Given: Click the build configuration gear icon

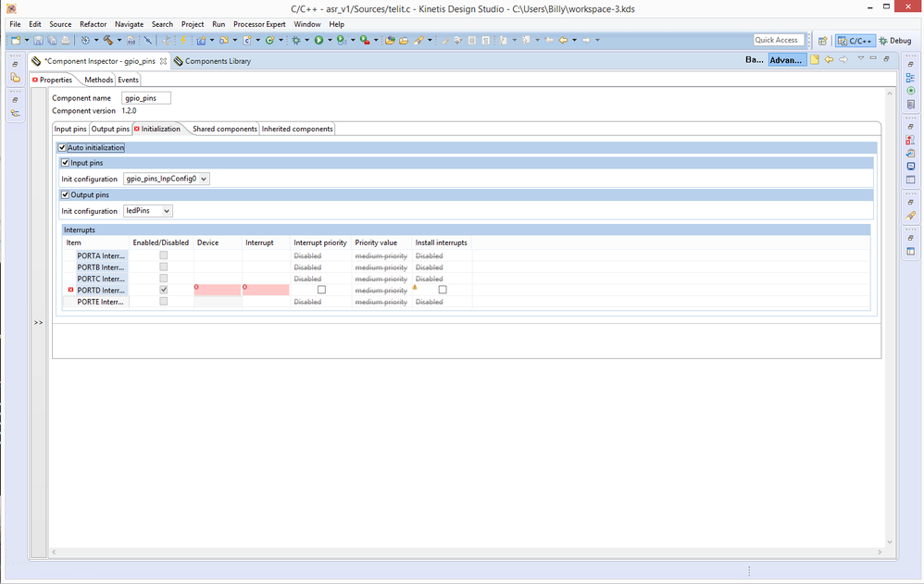Looking at the screenshot, I should pyautogui.click(x=85, y=40).
